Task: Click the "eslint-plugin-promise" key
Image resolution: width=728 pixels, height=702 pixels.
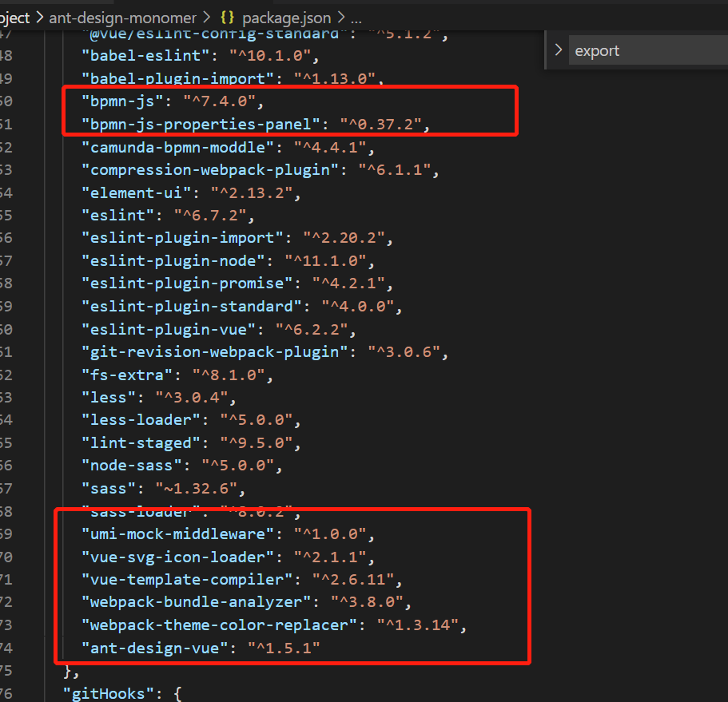Action: [187, 284]
